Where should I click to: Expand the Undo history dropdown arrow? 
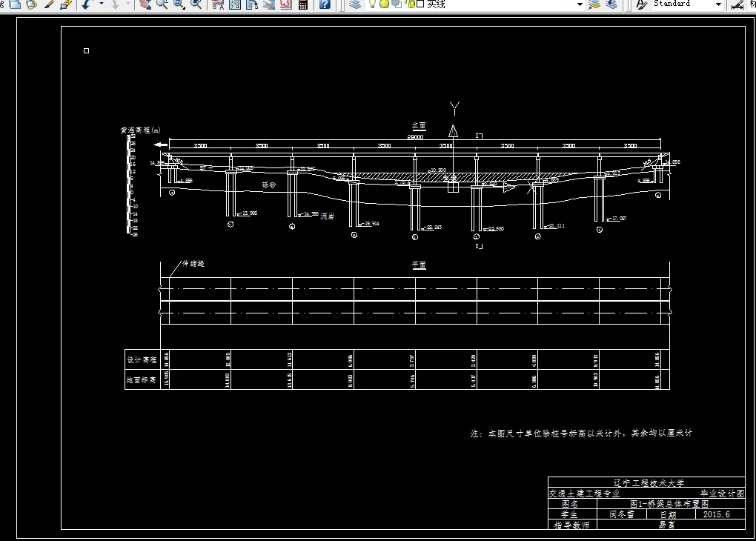pos(102,4)
